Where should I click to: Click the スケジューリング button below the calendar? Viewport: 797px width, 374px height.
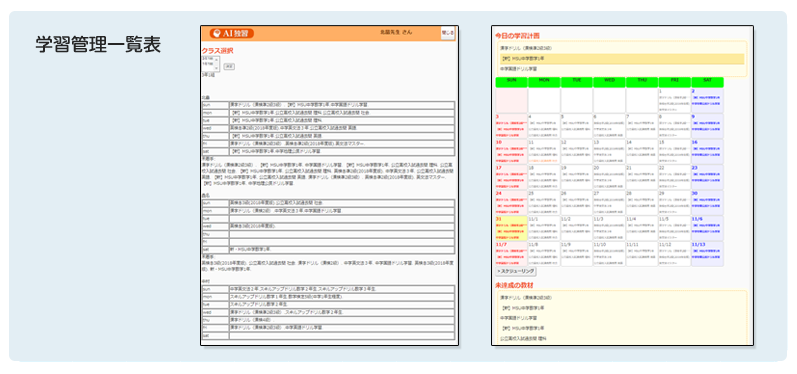(516, 272)
